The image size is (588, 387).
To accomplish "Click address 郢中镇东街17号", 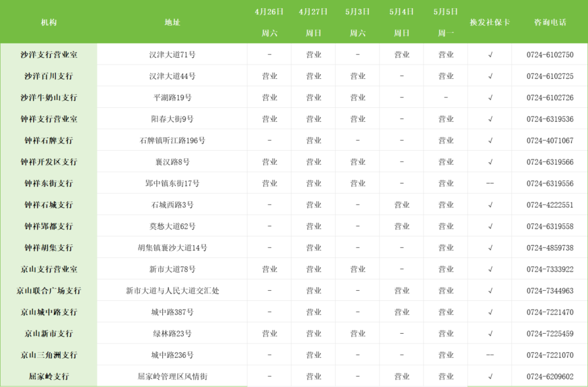I will pyautogui.click(x=172, y=183).
